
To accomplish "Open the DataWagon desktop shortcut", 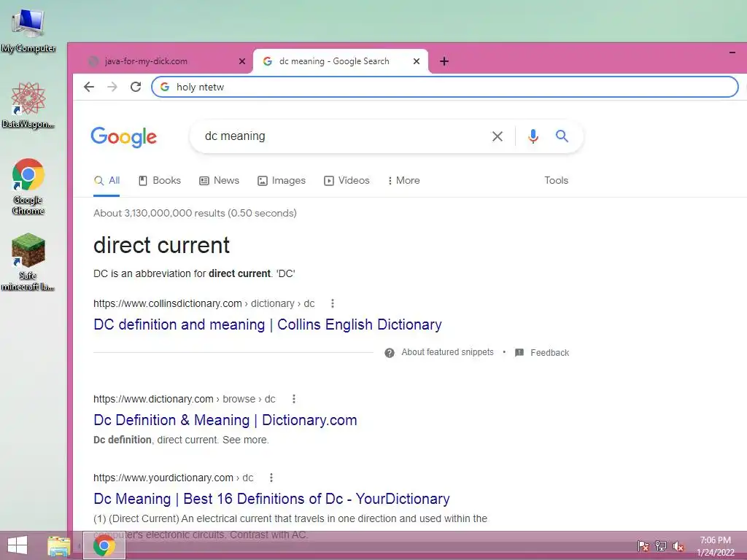I will click(x=28, y=105).
